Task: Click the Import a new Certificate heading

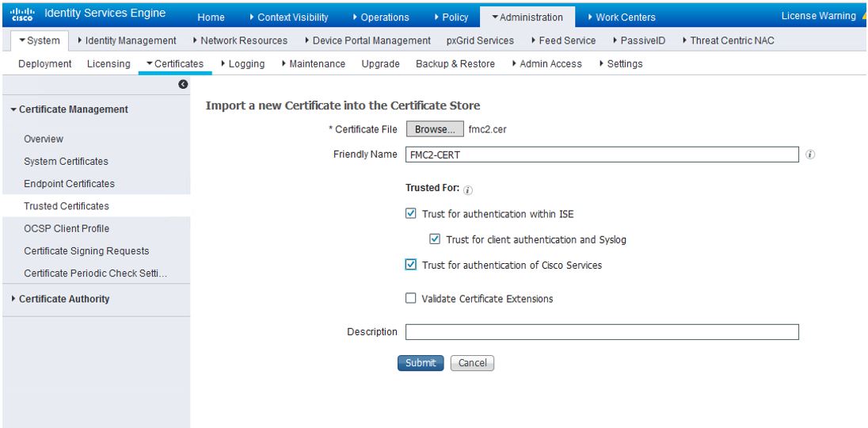Action: (x=343, y=105)
